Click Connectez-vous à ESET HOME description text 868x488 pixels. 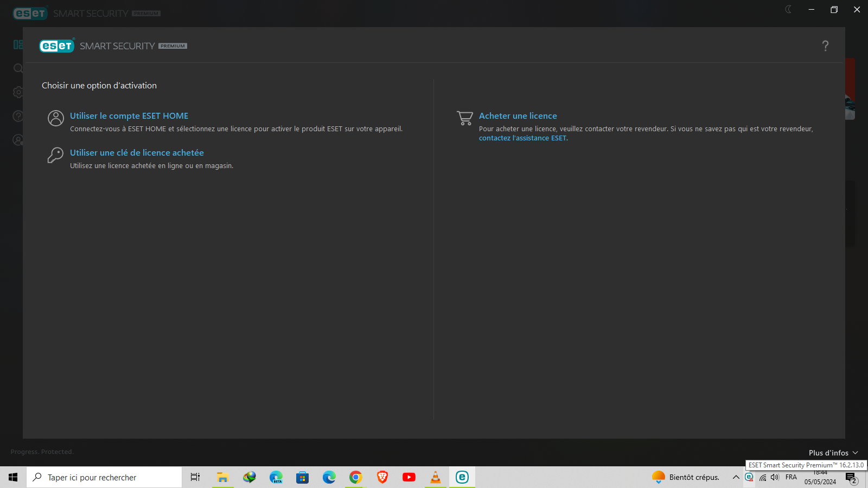(236, 129)
